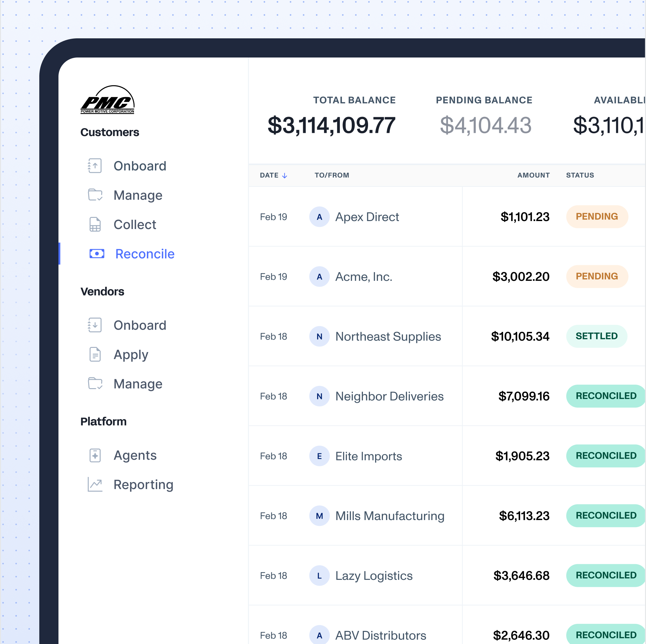This screenshot has width=646, height=644.
Task: Click the total balance $3,114,109.77
Action: pyautogui.click(x=332, y=126)
